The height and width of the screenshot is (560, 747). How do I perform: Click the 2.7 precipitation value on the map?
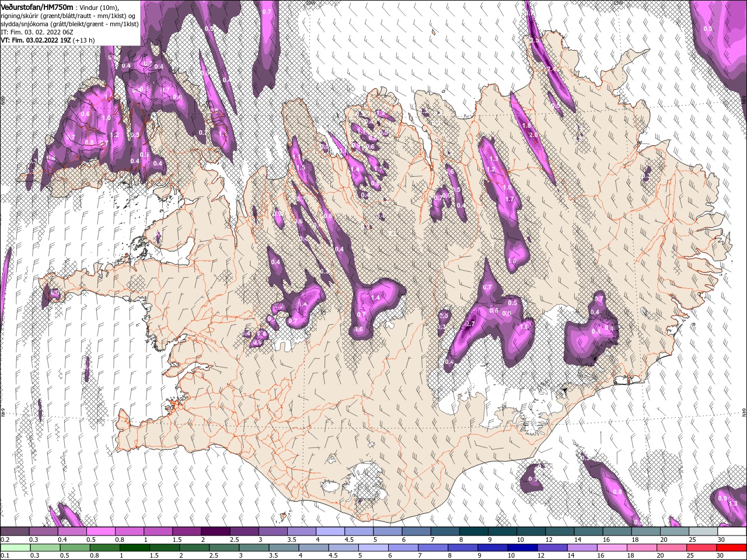pos(471,324)
